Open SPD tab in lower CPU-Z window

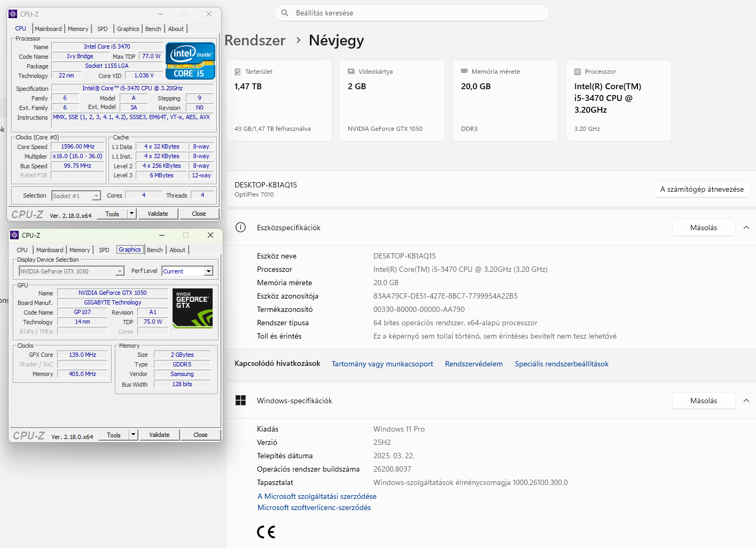[x=104, y=250]
